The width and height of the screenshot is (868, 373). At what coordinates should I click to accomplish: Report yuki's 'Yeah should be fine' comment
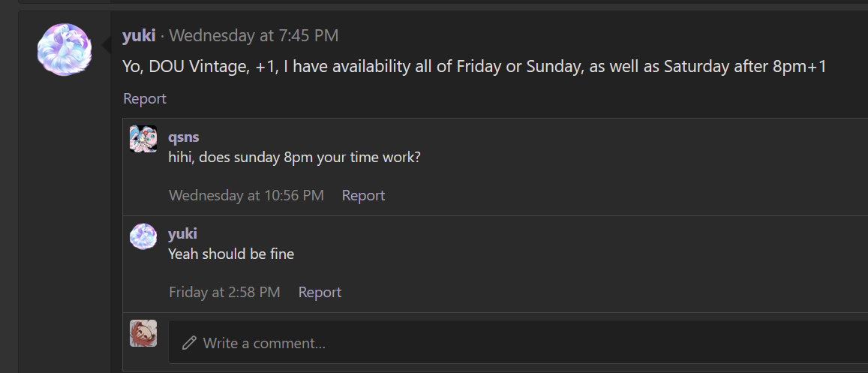pyautogui.click(x=320, y=292)
